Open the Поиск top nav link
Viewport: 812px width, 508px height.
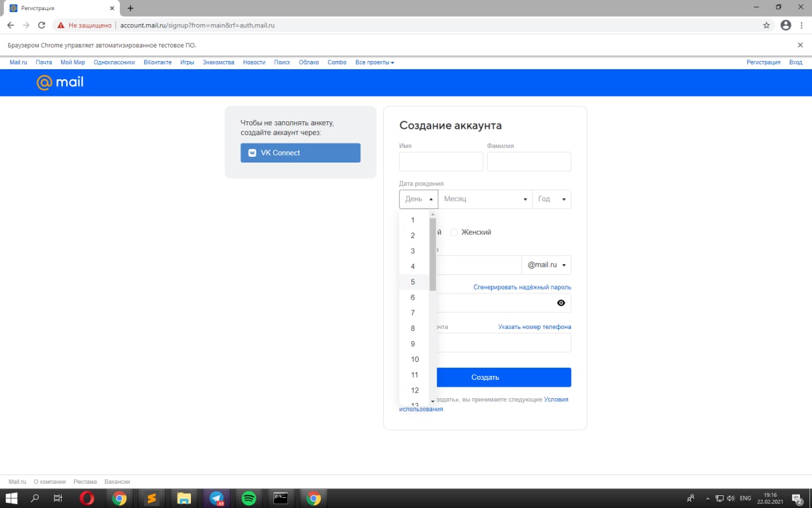[x=282, y=62]
